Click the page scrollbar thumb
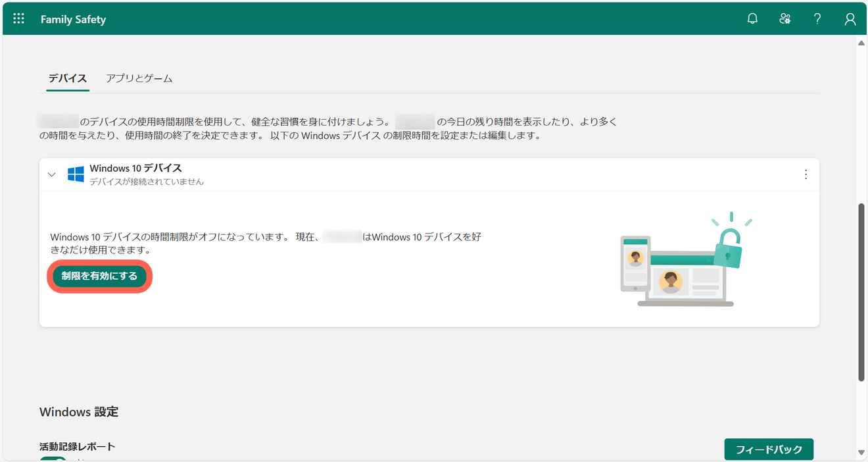 coord(861,292)
